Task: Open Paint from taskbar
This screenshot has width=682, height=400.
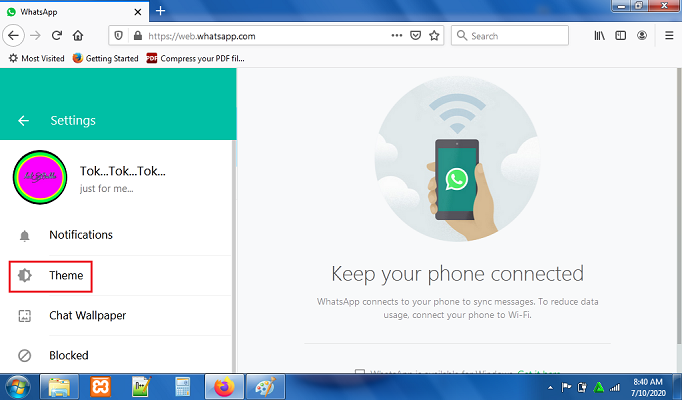Action: coord(265,387)
